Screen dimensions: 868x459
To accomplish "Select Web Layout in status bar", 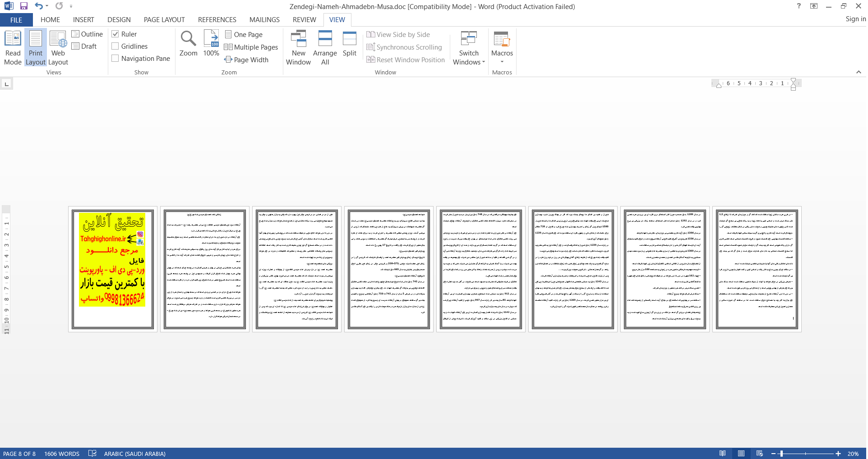I will 760,454.
